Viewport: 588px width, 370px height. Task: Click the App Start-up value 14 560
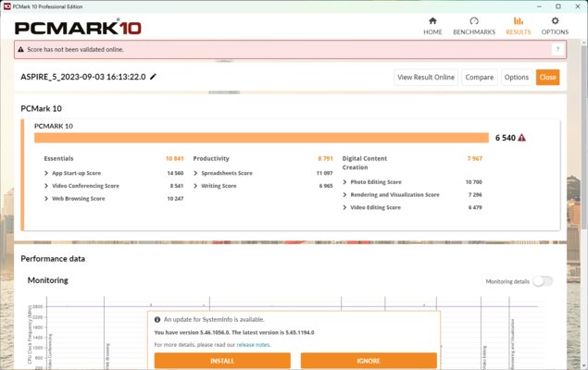[175, 173]
